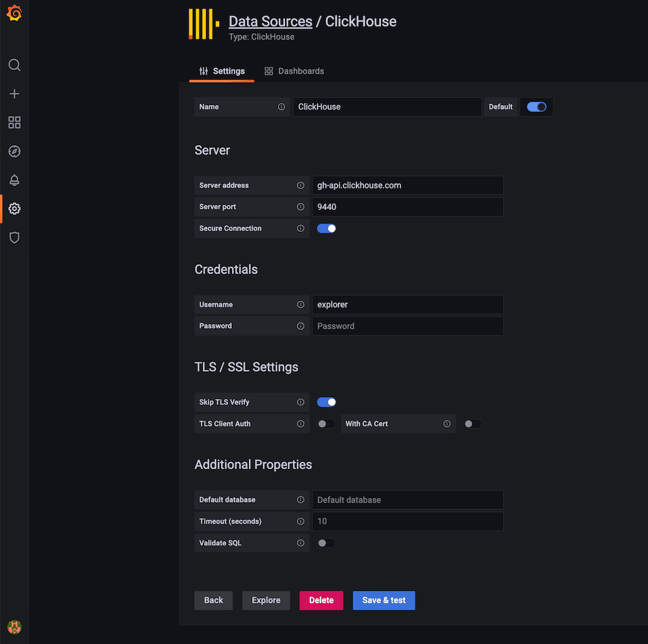
Task: Click the info icon next to Secure Connection
Action: coord(301,229)
